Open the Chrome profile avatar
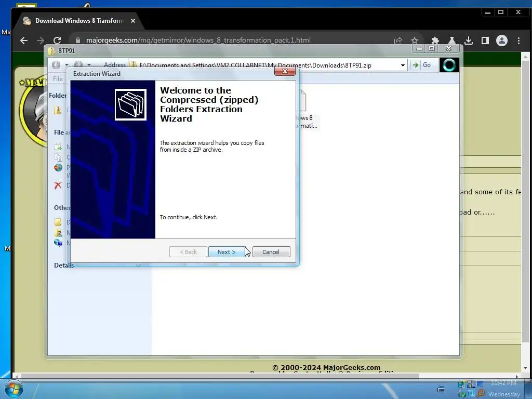This screenshot has height=399, width=532. (502, 41)
